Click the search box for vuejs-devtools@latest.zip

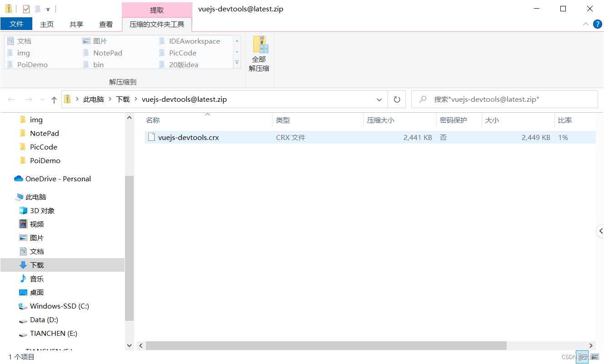(504, 100)
